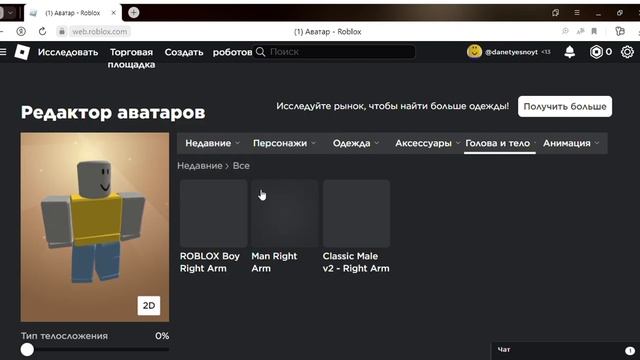Click the browser account circle icon

[21, 31]
